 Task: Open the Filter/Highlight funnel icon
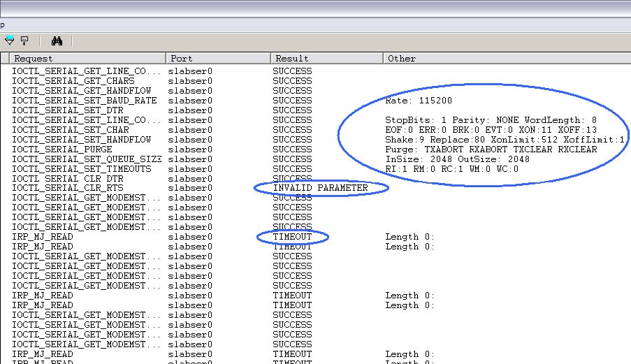[x=9, y=41]
